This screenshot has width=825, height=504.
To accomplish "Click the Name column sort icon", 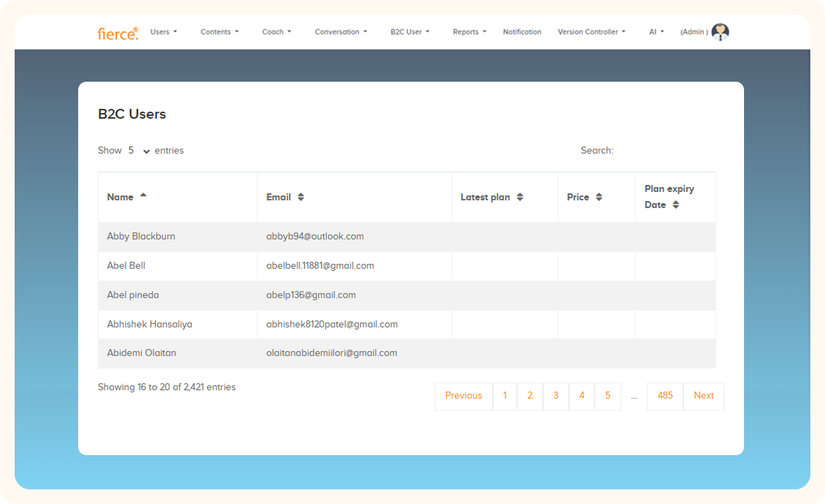I will click(x=143, y=195).
